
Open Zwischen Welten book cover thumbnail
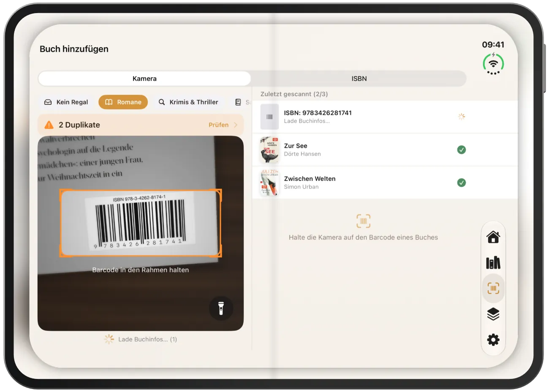coord(269,182)
